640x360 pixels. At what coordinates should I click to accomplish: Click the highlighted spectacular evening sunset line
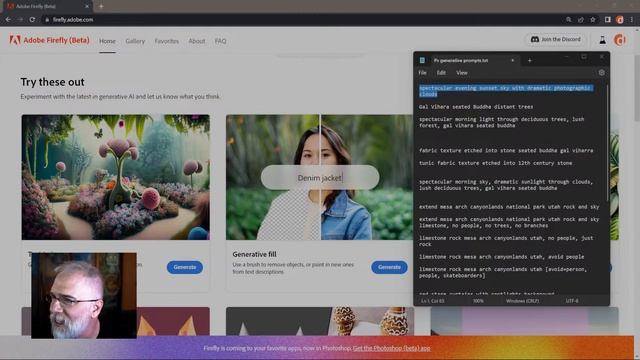click(x=505, y=91)
